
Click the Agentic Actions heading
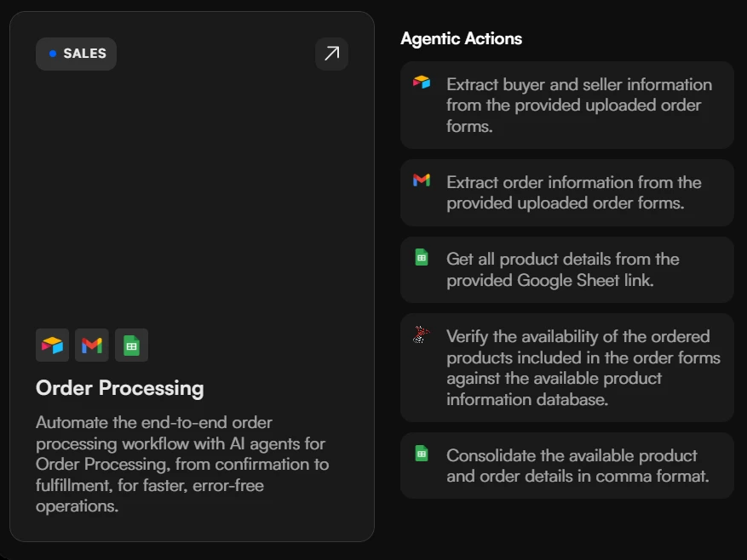point(460,38)
